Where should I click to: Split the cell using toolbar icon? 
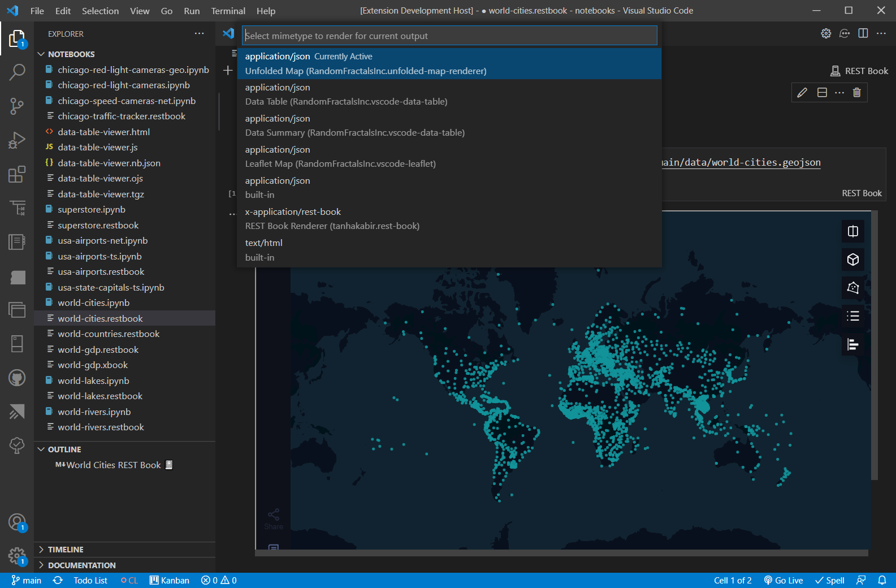click(x=822, y=93)
